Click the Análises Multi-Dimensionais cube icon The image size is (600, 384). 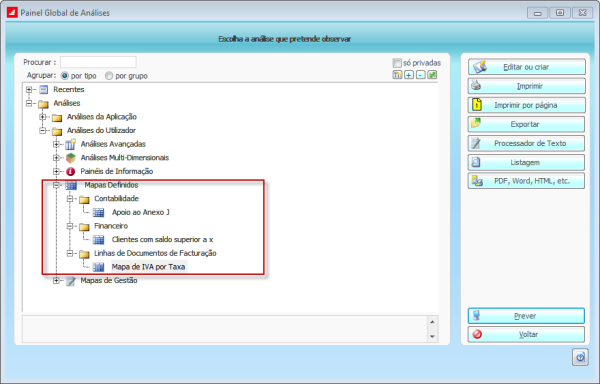[x=70, y=158]
